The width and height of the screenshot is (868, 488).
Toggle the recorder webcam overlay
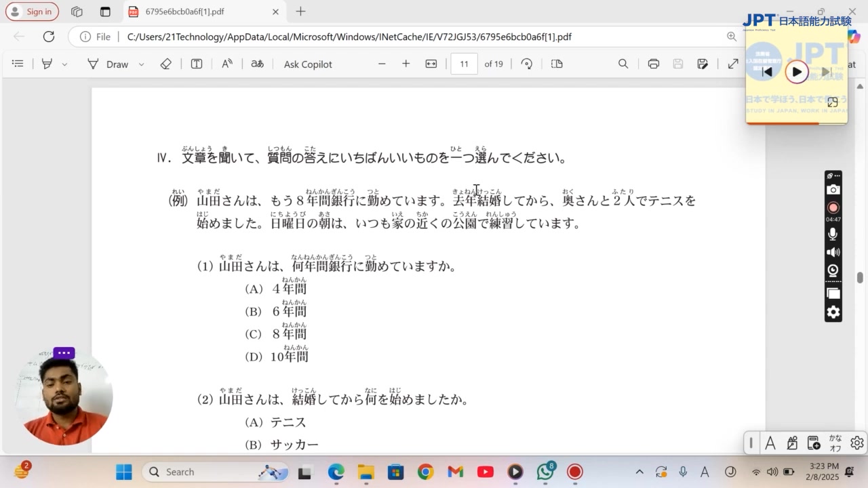[x=833, y=270]
